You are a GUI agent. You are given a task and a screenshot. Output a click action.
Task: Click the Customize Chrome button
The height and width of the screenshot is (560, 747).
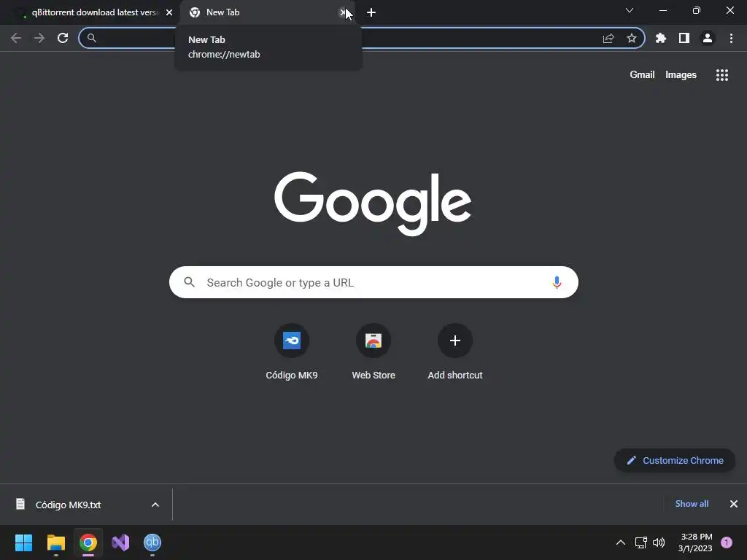675,461
